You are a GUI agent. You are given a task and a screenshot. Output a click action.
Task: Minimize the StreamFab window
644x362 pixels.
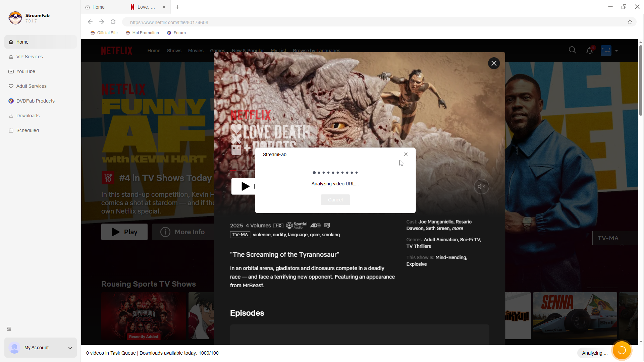tap(610, 7)
